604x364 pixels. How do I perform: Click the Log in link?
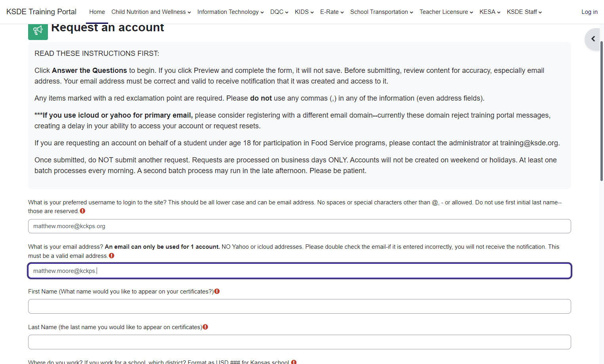tap(589, 12)
